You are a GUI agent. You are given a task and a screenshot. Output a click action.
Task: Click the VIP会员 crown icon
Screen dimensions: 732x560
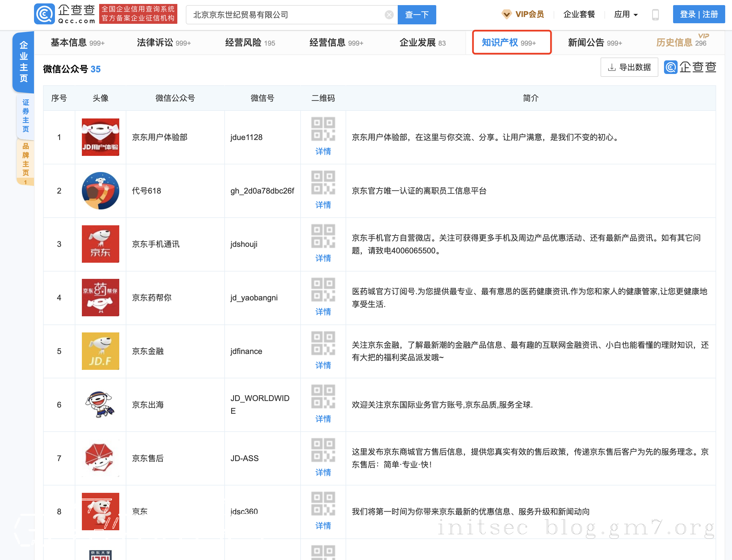506,14
